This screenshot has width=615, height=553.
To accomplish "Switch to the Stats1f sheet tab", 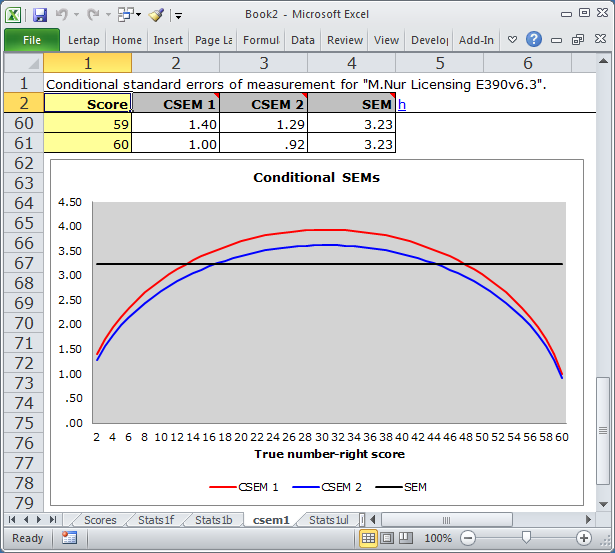I will tap(156, 520).
